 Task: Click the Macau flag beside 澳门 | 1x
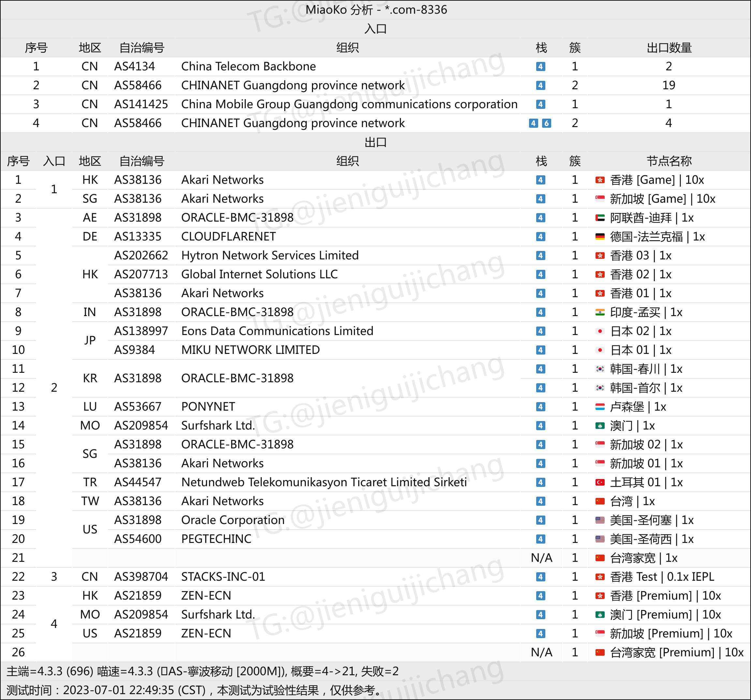[600, 425]
